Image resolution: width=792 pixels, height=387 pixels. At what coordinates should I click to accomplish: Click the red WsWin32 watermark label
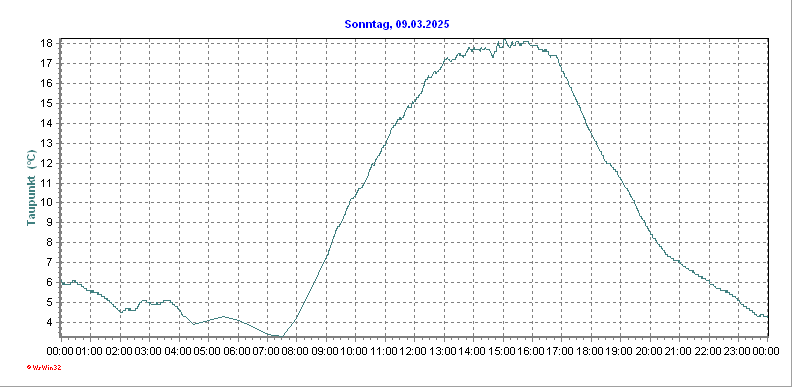pyautogui.click(x=44, y=367)
